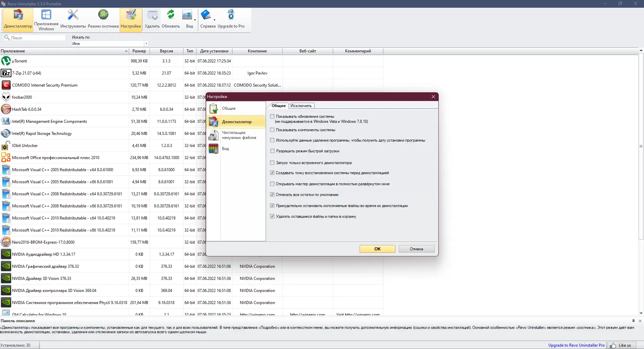644x349 pixels.
Task: Select the IObit Unlocker lock icon
Action: pyautogui.click(x=6, y=146)
